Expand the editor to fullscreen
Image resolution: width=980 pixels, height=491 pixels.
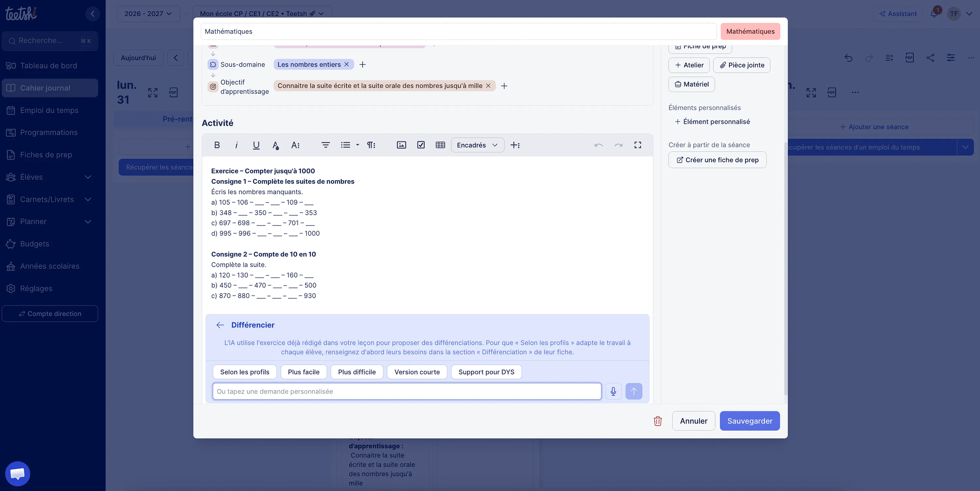tap(638, 145)
